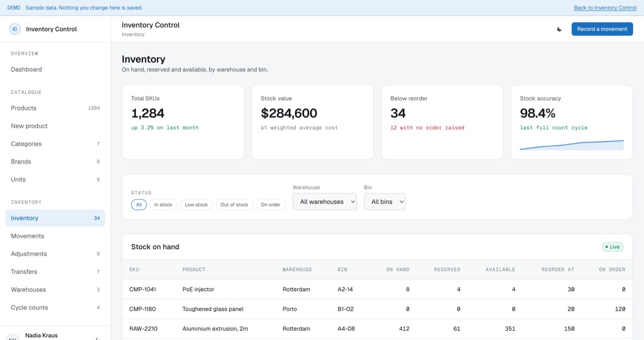Click the PoE injector product name
The height and width of the screenshot is (340, 644).
pyautogui.click(x=198, y=289)
